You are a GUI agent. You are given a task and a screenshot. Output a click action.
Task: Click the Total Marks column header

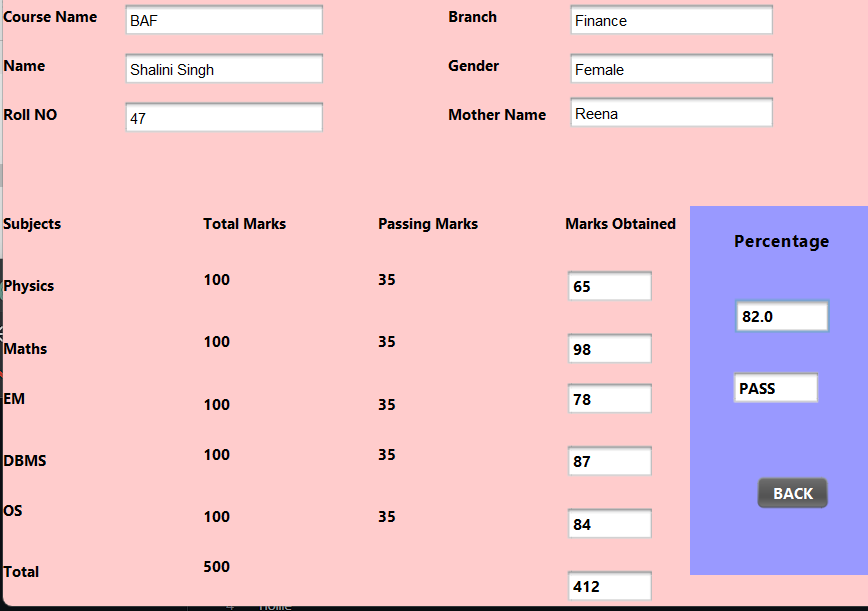point(244,224)
